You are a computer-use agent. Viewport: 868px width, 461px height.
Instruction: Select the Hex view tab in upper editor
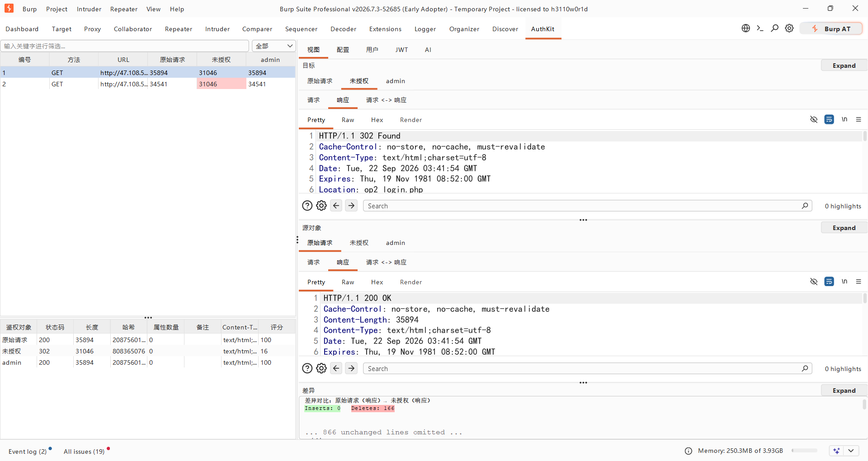point(377,120)
